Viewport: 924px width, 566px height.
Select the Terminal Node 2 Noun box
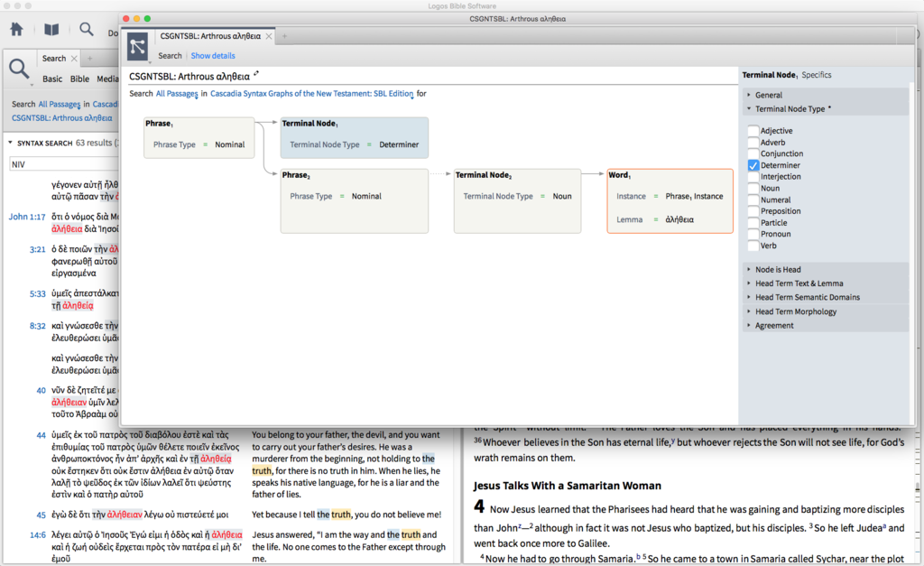pyautogui.click(x=517, y=201)
